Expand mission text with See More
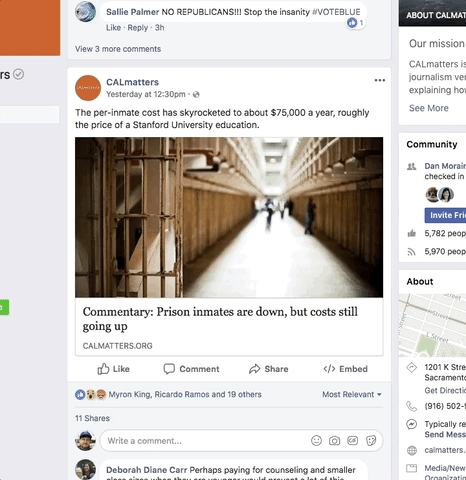Image resolution: width=466 pixels, height=480 pixels. click(x=429, y=108)
